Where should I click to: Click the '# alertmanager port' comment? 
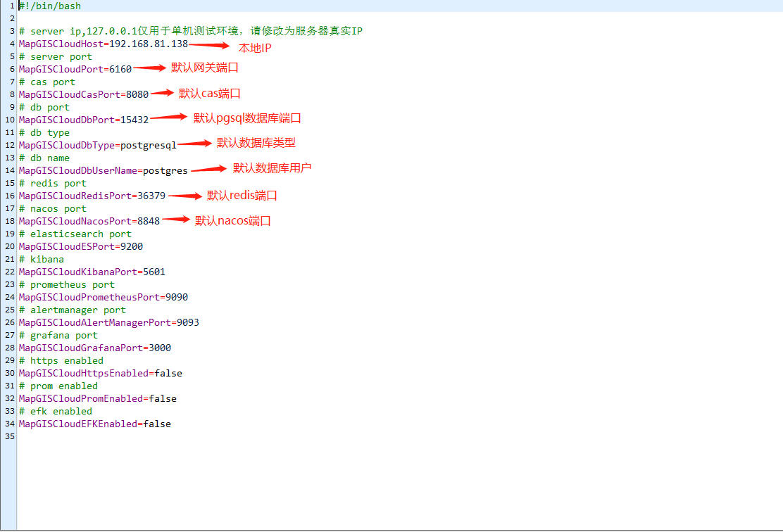(73, 310)
